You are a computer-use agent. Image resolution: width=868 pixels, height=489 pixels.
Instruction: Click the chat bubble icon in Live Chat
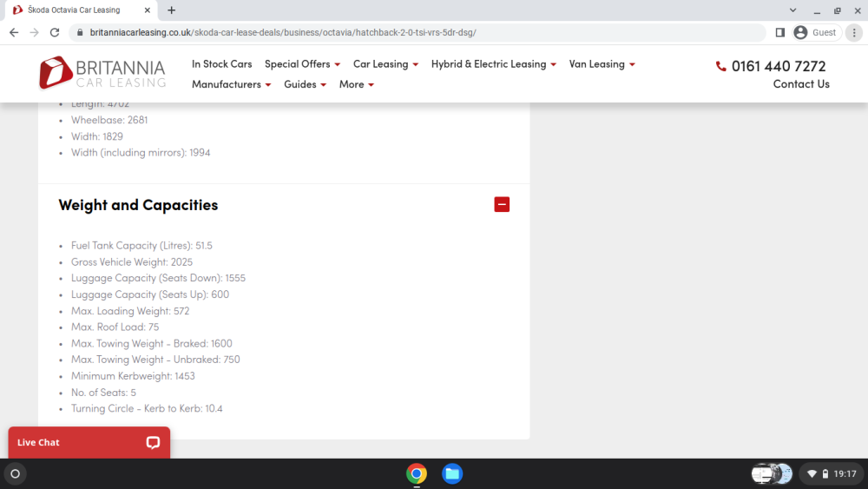(x=153, y=442)
